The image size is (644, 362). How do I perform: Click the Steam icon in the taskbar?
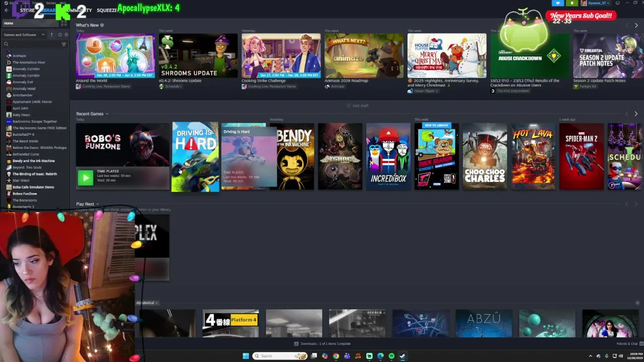pyautogui.click(x=403, y=356)
